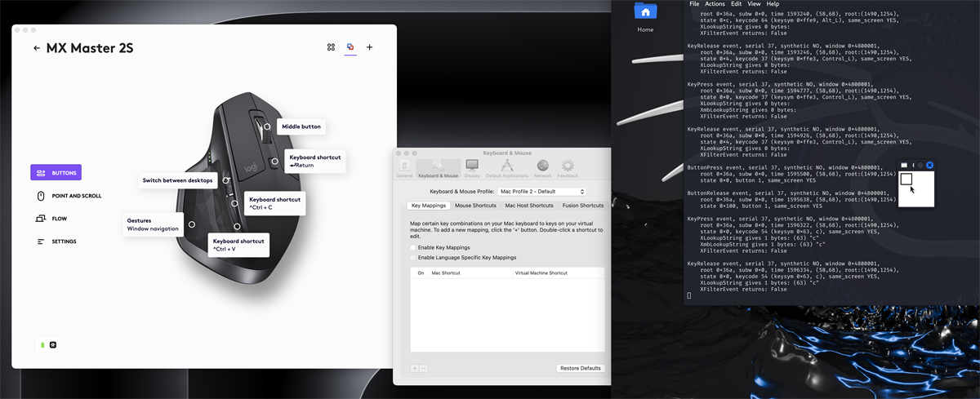Click the dark round button in xev title bar
The image size is (980, 399).
coord(920,165)
